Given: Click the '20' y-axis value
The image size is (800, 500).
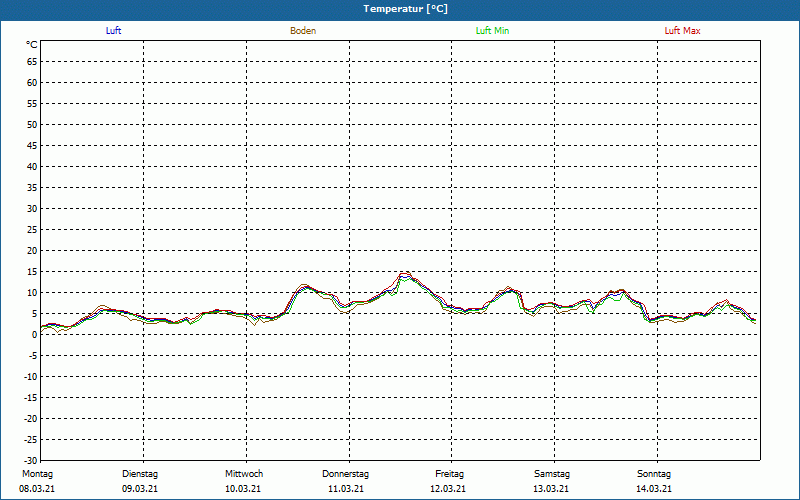Looking at the screenshot, I should click(32, 251).
